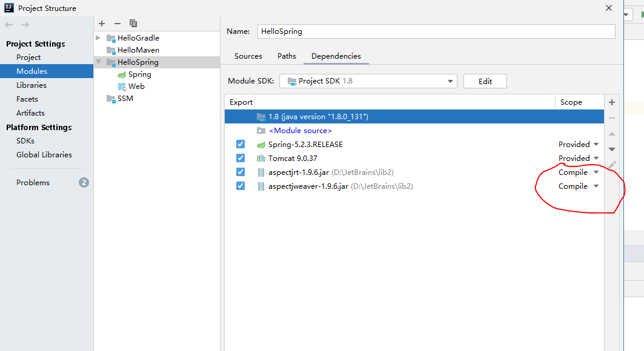The width and height of the screenshot is (644, 351).
Task: Click the edit dependency pencil icon
Action: (x=612, y=165)
